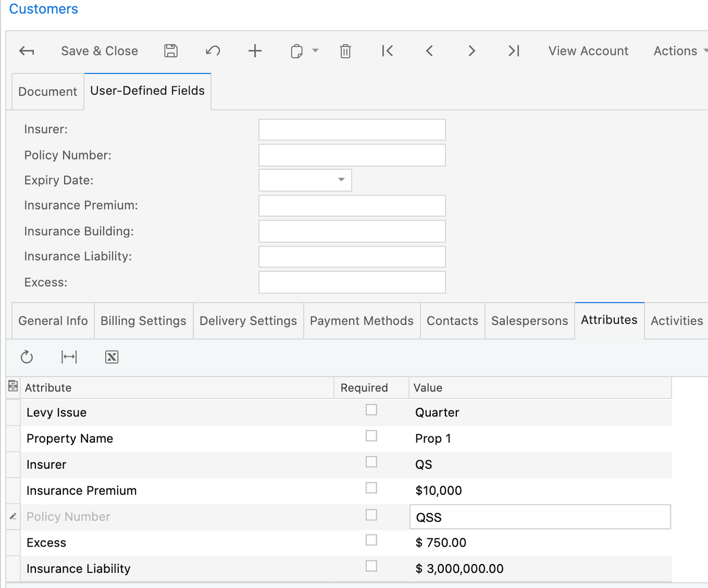Select the $ 3,000,000.00 value cell
This screenshot has width=708, height=588.
point(540,569)
